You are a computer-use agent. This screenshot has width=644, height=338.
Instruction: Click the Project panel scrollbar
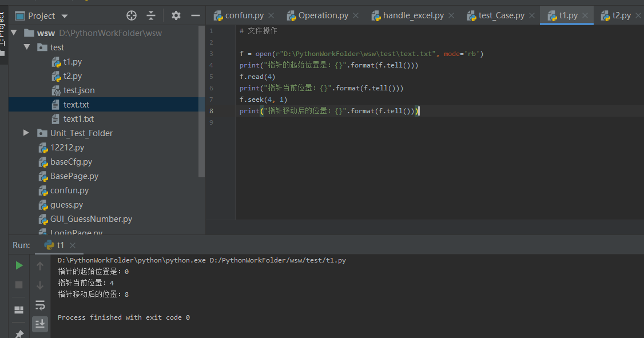pos(201,101)
